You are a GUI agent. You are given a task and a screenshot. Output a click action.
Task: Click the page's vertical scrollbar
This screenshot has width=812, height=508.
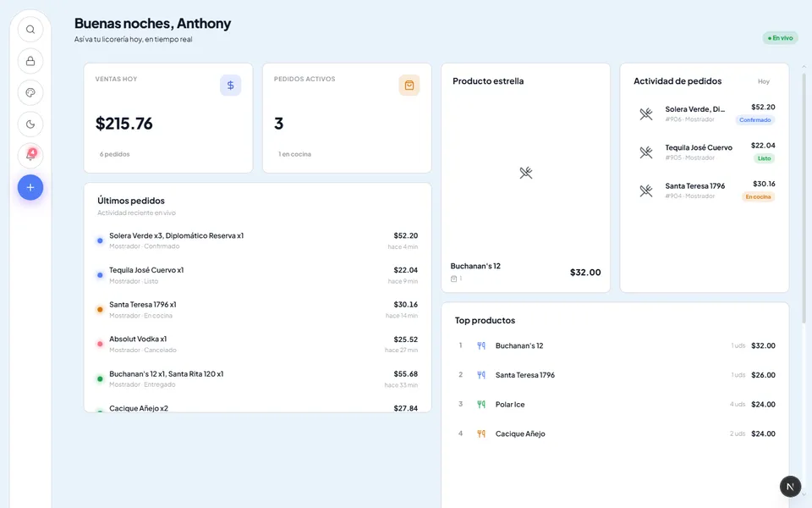(804, 197)
